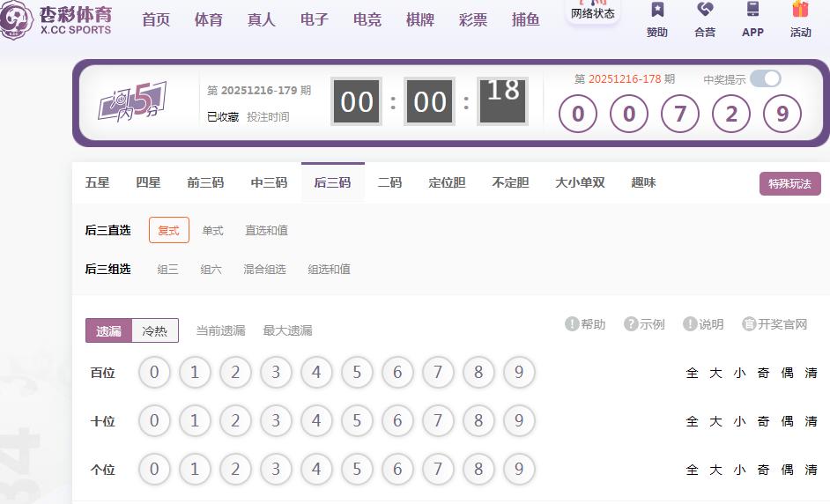The image size is (830, 504).
Task: Select 奇 for 十位 row
Action: tap(763, 421)
